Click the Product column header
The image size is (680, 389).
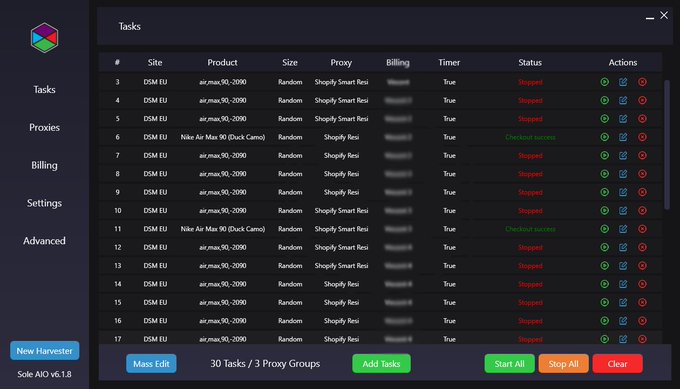[x=222, y=62]
